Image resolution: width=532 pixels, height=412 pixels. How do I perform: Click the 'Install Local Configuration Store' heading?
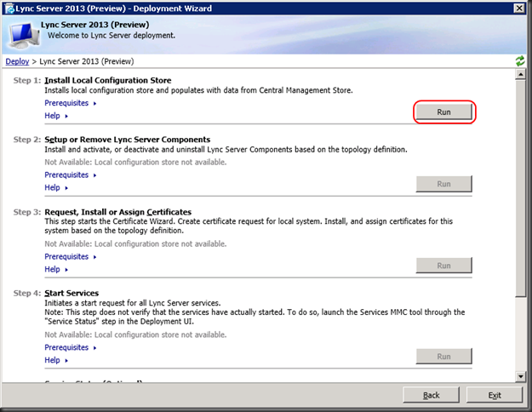pyautogui.click(x=108, y=80)
